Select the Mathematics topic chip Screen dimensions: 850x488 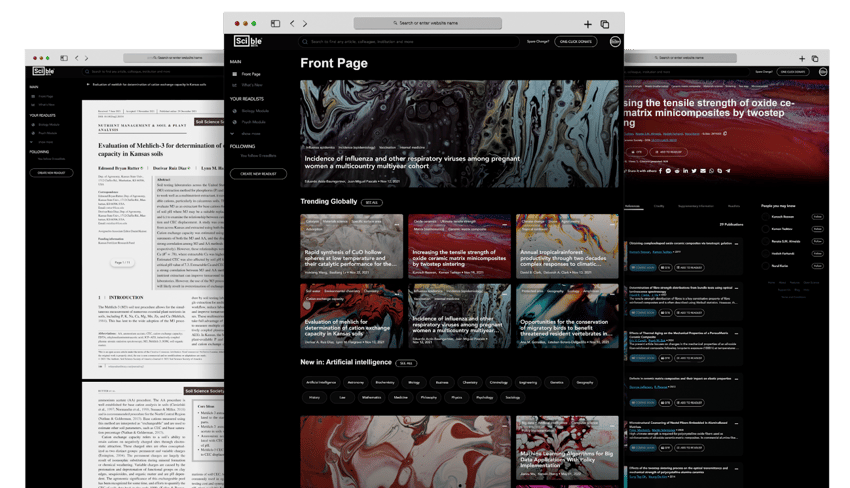point(372,397)
